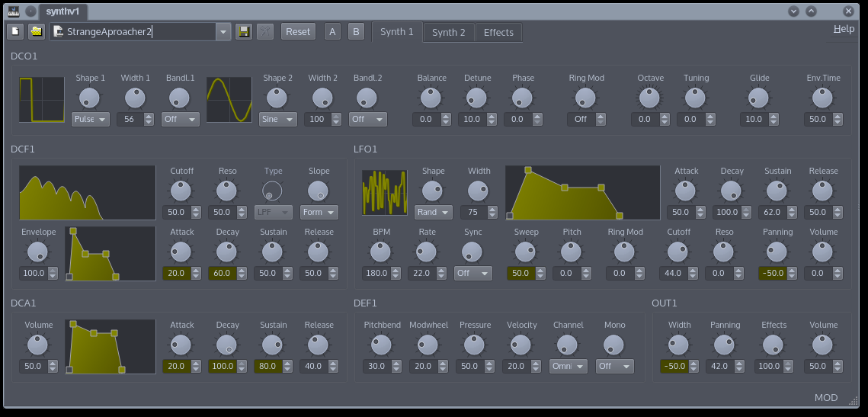
Task: Click the DCA1 envelope graph
Action: click(111, 346)
